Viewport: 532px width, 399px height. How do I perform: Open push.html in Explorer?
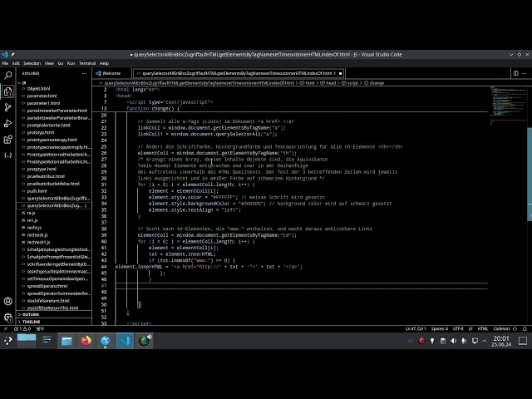coord(37,191)
